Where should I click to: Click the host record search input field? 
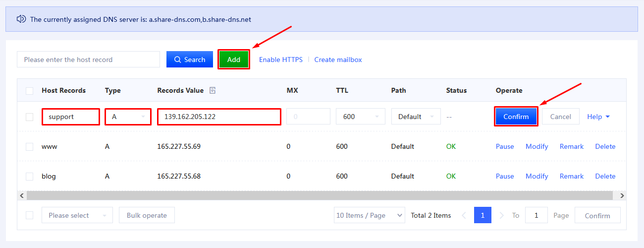[88, 60]
